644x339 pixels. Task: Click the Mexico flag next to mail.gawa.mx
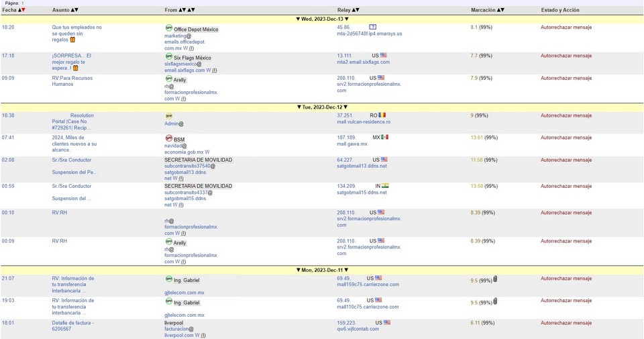click(x=385, y=138)
